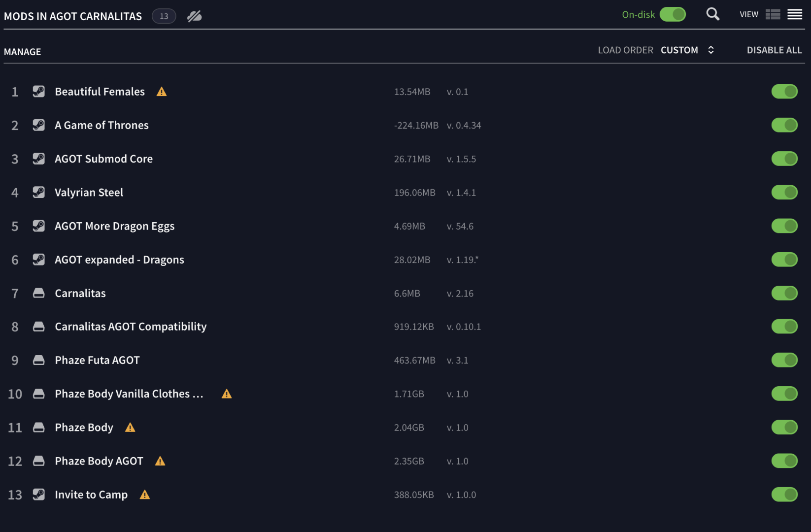The height and width of the screenshot is (532, 811).
Task: Switch off AGOT expanded - Dragons toggle
Action: [x=784, y=260]
